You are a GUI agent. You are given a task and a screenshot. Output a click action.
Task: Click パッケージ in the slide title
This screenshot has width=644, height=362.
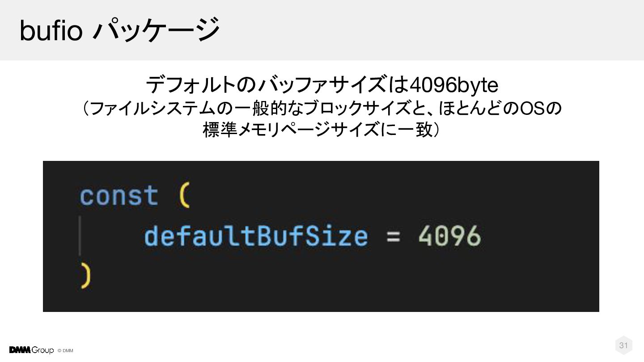[157, 29]
